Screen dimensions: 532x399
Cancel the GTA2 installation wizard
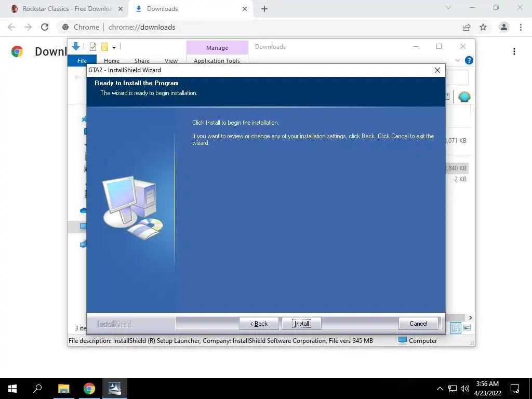(418, 323)
